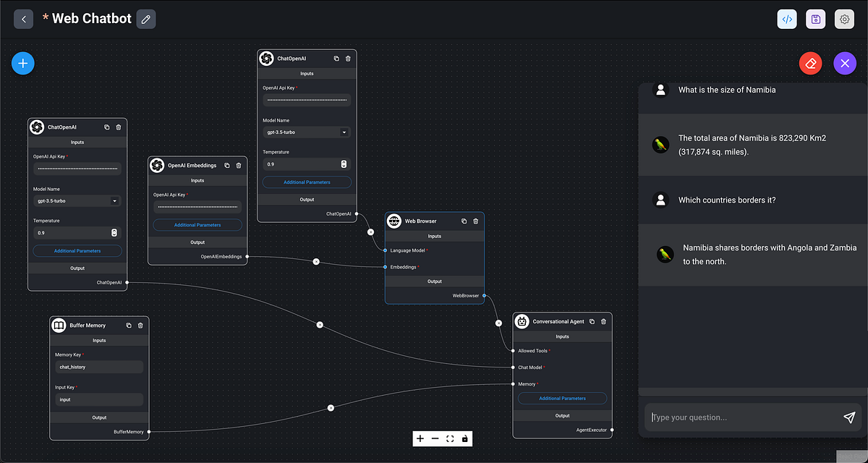Image resolution: width=868 pixels, height=463 pixels.
Task: Add a new node with the plus button
Action: 22,63
